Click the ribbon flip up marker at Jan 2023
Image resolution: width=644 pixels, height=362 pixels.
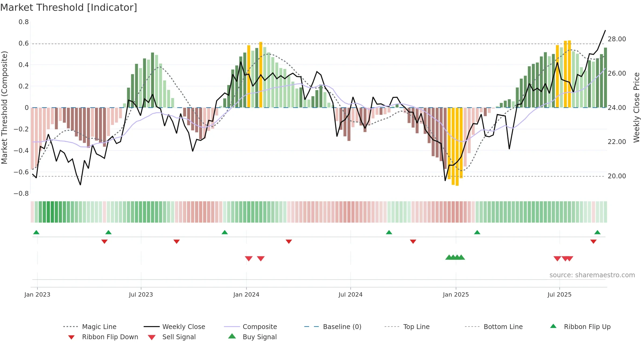point(36,232)
